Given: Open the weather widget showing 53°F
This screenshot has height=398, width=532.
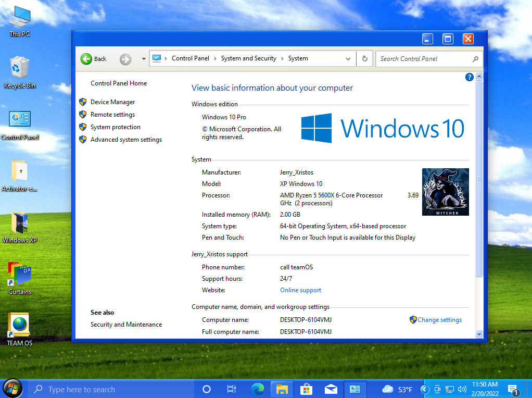Looking at the screenshot, I should pos(397,390).
